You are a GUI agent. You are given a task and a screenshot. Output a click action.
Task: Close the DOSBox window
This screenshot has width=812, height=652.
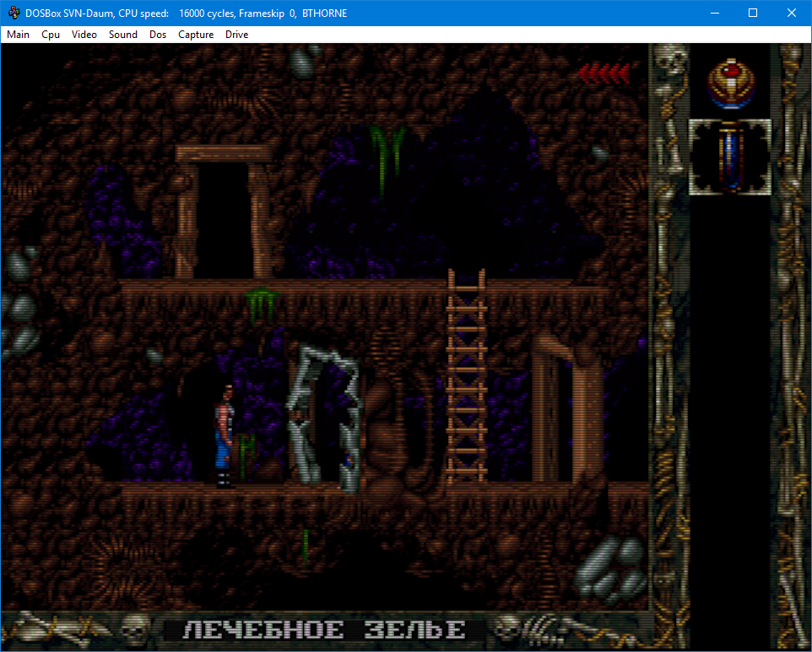point(791,13)
